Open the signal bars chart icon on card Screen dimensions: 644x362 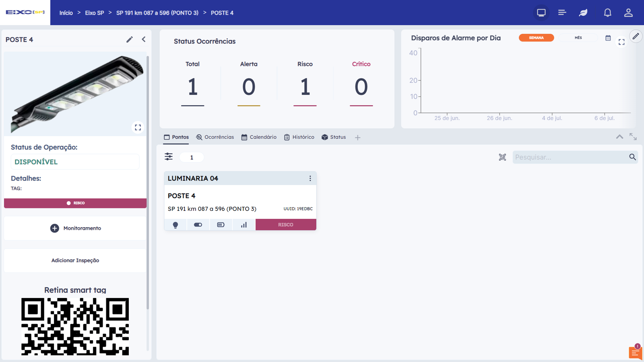(244, 225)
